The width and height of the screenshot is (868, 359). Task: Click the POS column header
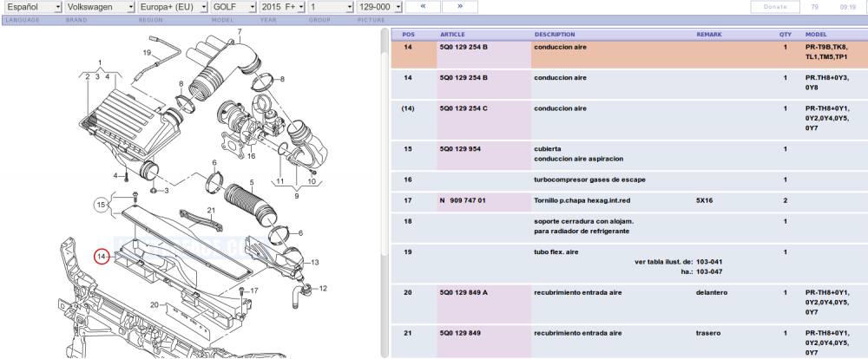(x=408, y=35)
